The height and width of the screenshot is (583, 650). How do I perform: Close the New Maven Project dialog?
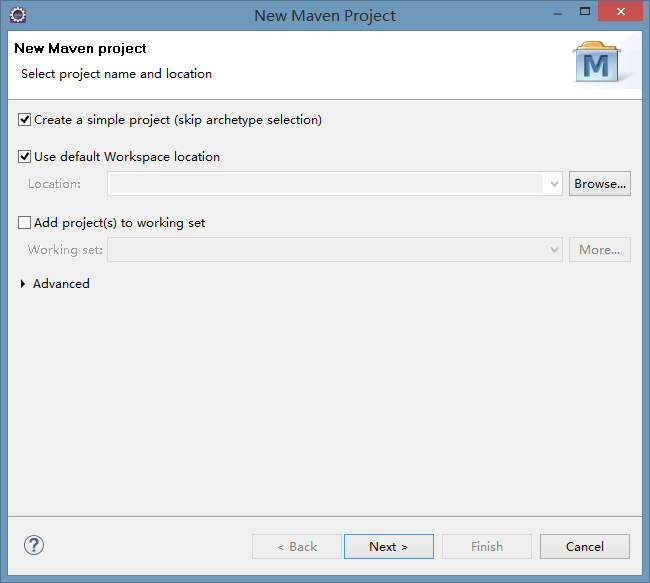(621, 12)
